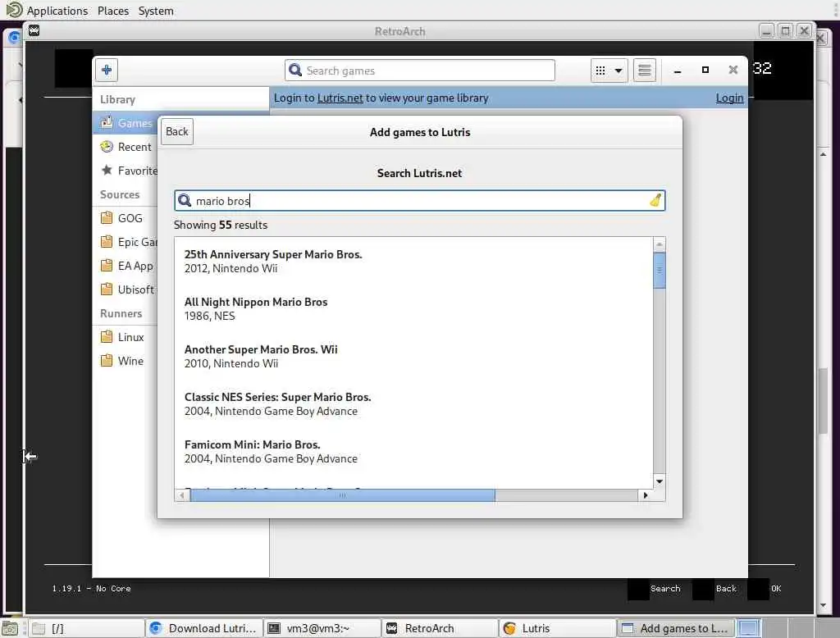Click the Login link in the blue banner
The height and width of the screenshot is (638, 840).
(729, 98)
